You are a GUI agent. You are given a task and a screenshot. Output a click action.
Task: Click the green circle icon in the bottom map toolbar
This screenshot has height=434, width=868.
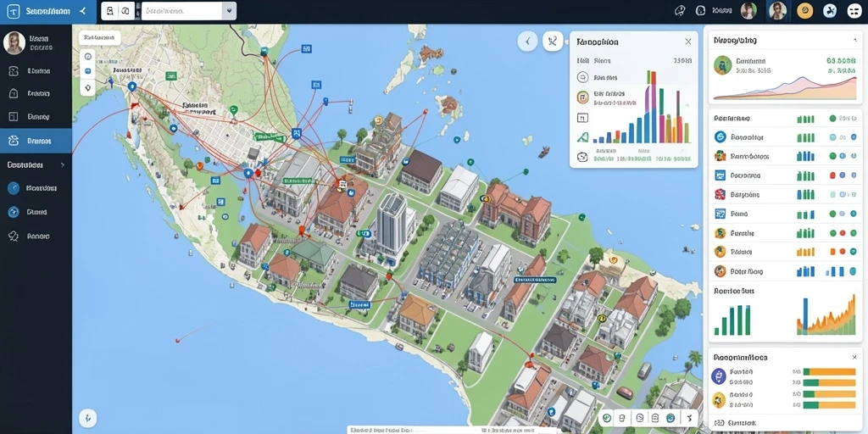(607, 418)
